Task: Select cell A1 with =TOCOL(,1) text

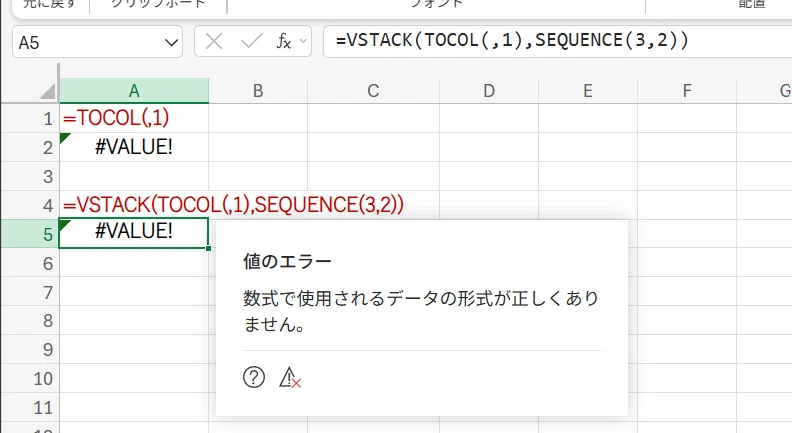Action: [134, 118]
